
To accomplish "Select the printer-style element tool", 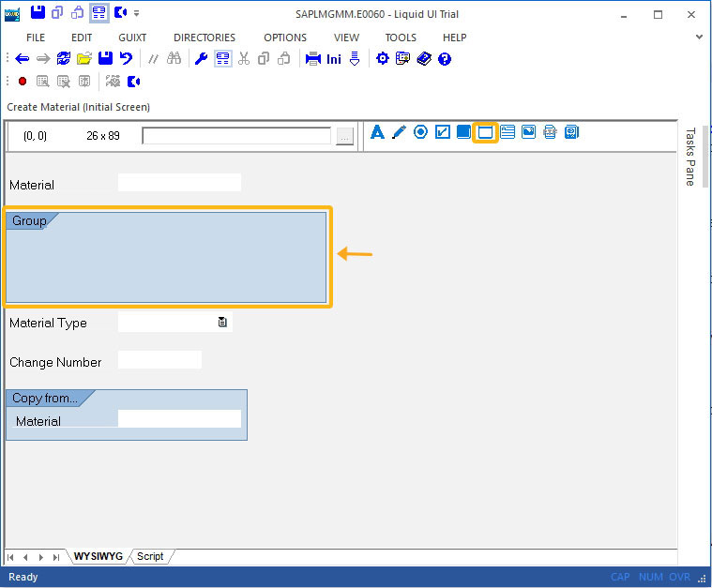I will tap(550, 132).
